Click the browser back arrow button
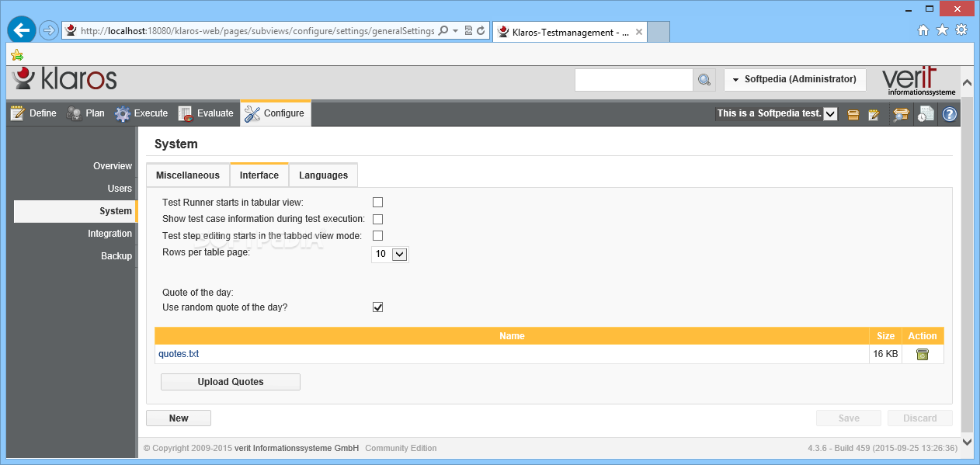Image resolution: width=980 pixels, height=465 pixels. pos(22,30)
